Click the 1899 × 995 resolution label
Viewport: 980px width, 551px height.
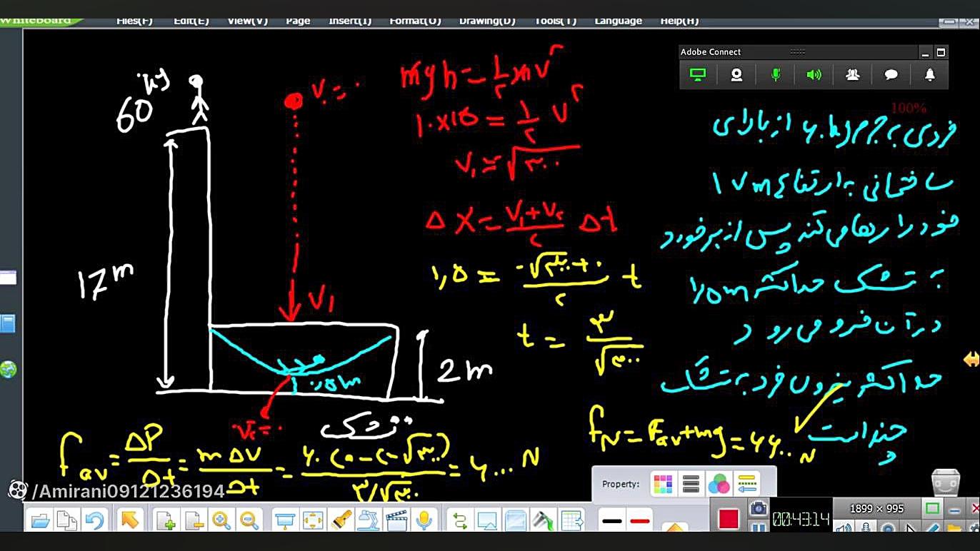click(876, 509)
